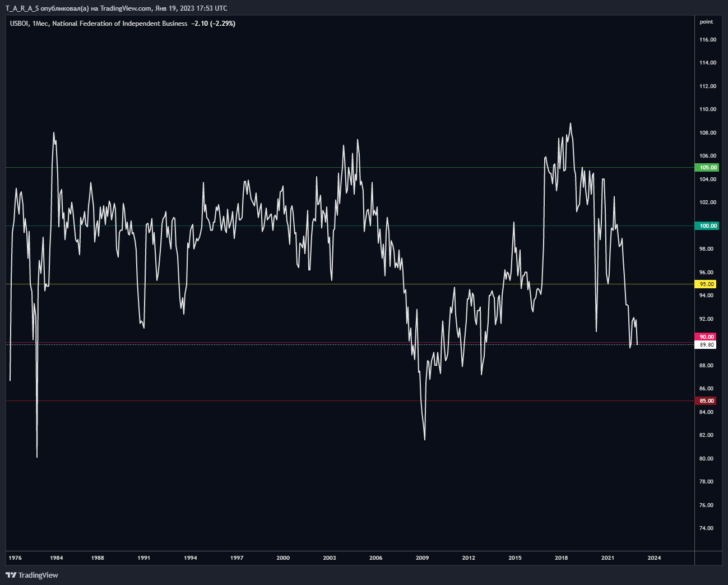Click the 86.00 price axis label
This screenshot has height=585, width=728.
coord(706,389)
